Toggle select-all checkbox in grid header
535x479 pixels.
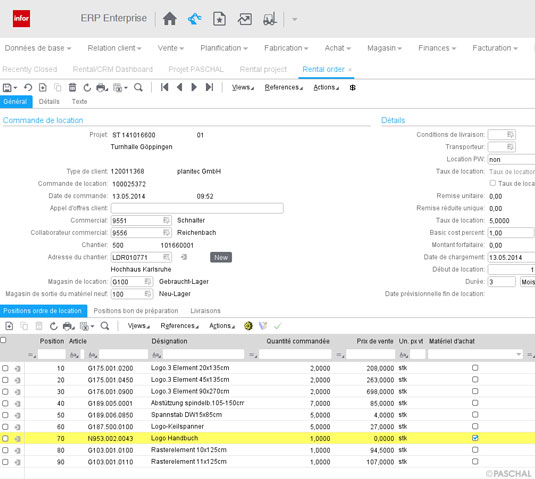pyautogui.click(x=3, y=340)
